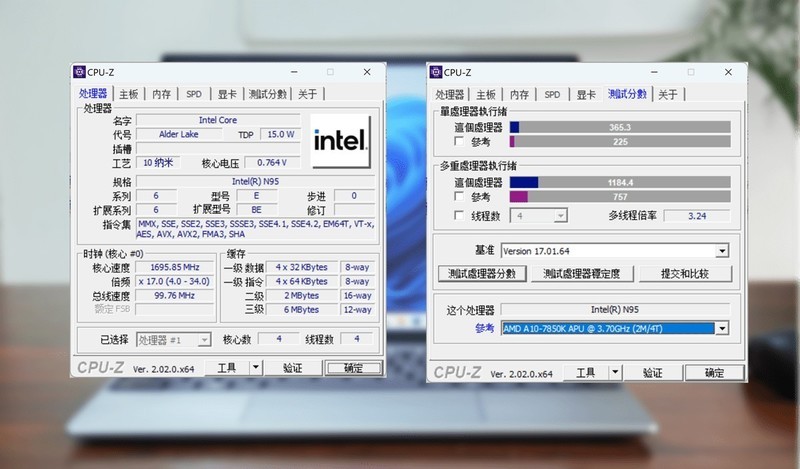Click the 名字 field showing Intel Core
Viewport: 800px width, 469px height.
click(x=218, y=120)
